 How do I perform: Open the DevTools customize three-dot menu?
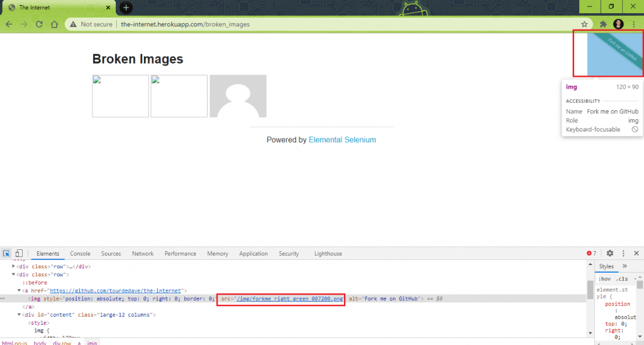[623, 253]
